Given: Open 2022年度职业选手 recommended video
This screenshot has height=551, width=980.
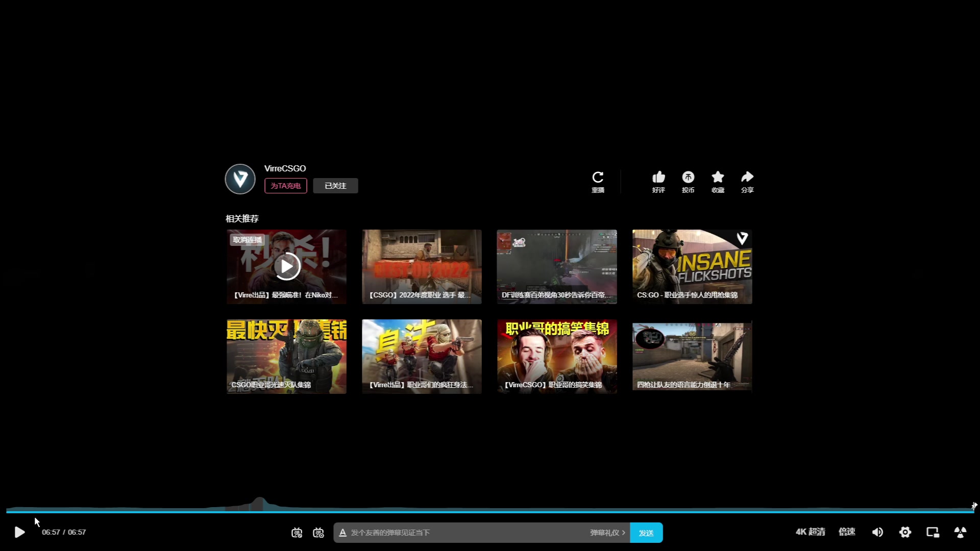Looking at the screenshot, I should pos(422,267).
